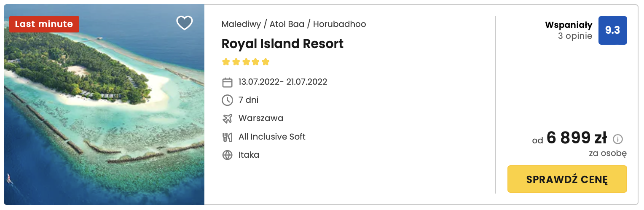Select Malediwy in the location breadcrumb
The height and width of the screenshot is (210, 644).
click(241, 24)
